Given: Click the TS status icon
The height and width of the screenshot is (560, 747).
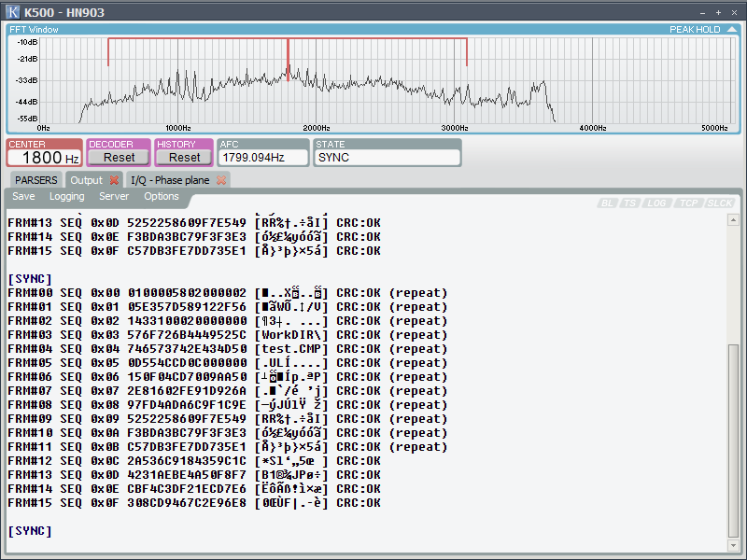Looking at the screenshot, I should (630, 203).
